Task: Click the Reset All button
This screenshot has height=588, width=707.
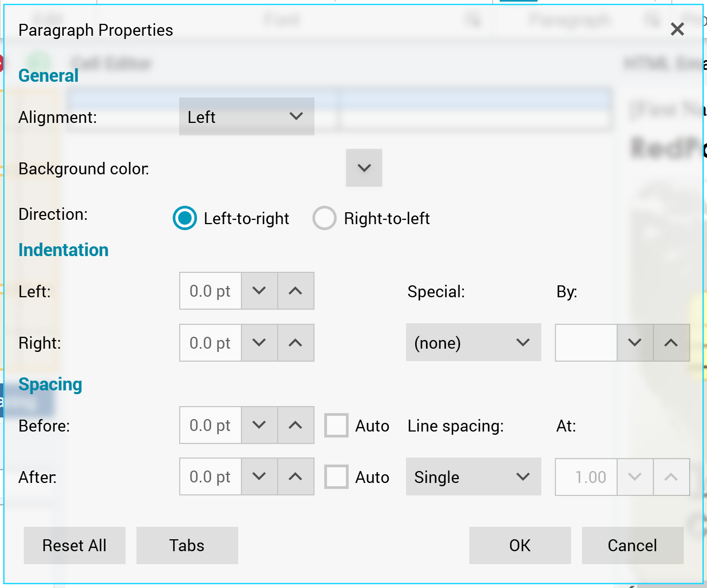Action: (x=75, y=545)
